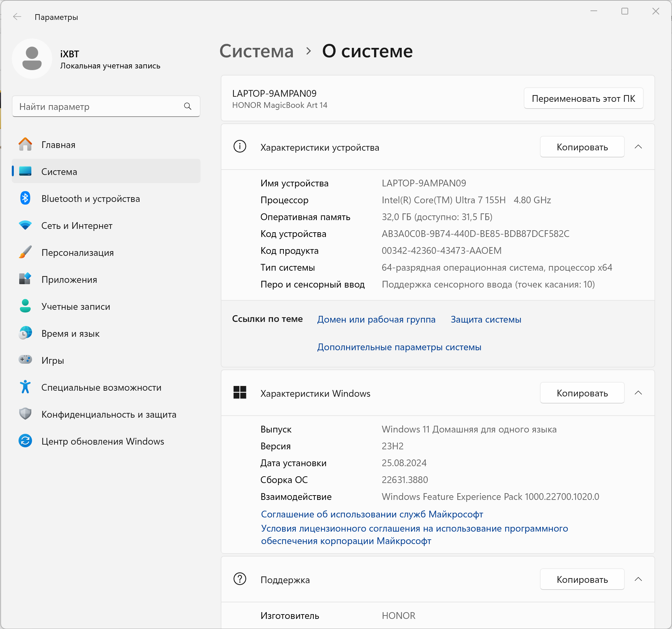
Task: Copy device specifications with Копировать
Action: tap(582, 147)
